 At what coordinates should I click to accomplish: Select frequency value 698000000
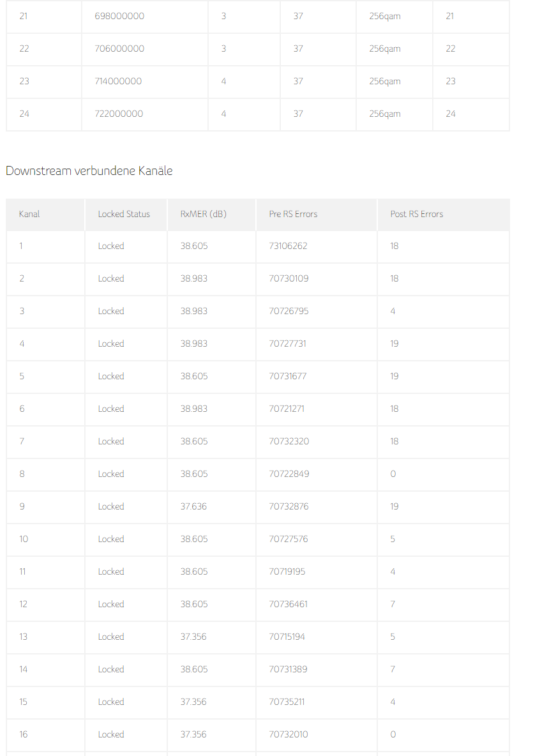119,16
